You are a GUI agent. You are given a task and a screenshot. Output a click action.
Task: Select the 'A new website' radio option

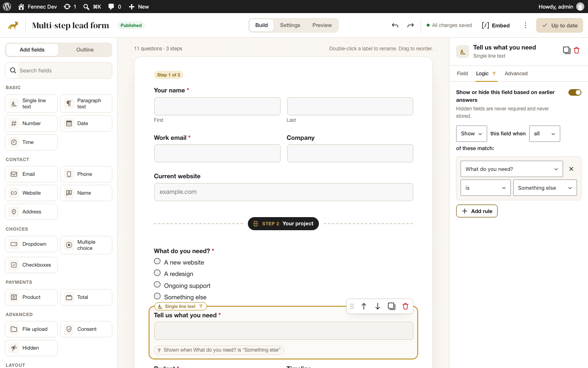click(157, 261)
